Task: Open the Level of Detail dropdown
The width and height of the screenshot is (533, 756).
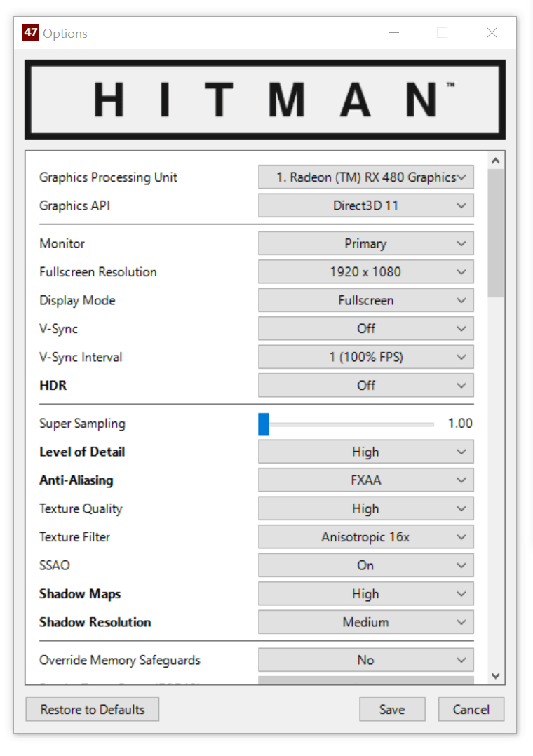Action: (x=365, y=452)
